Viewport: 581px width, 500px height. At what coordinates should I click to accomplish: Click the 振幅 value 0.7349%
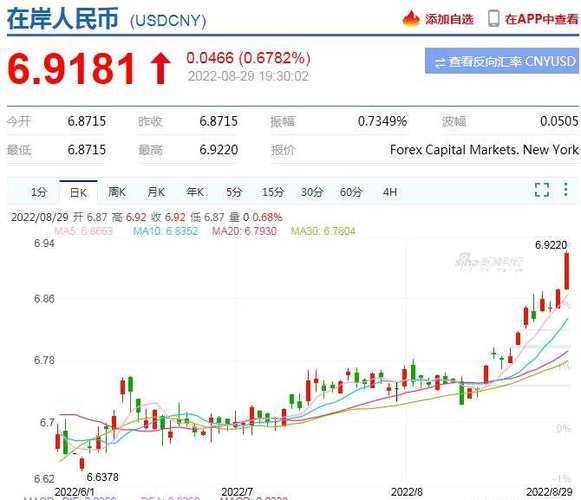coord(382,121)
